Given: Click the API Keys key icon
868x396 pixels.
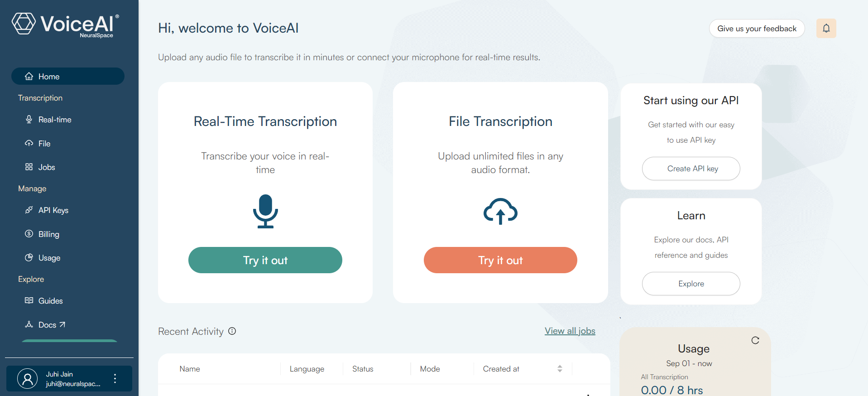Looking at the screenshot, I should [29, 210].
